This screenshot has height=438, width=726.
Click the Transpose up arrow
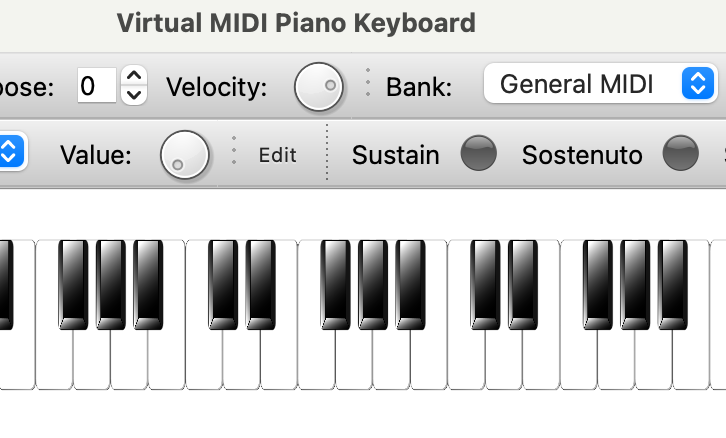[x=134, y=75]
